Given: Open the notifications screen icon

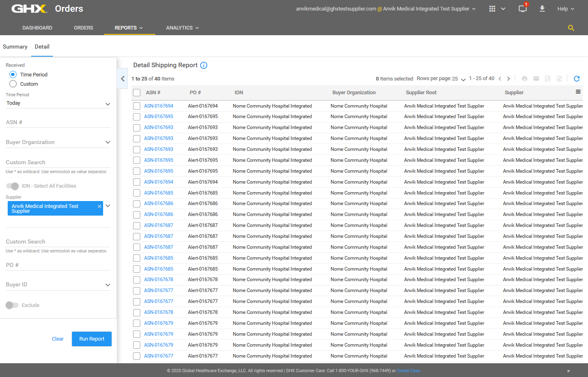Looking at the screenshot, I should pyautogui.click(x=522, y=8).
